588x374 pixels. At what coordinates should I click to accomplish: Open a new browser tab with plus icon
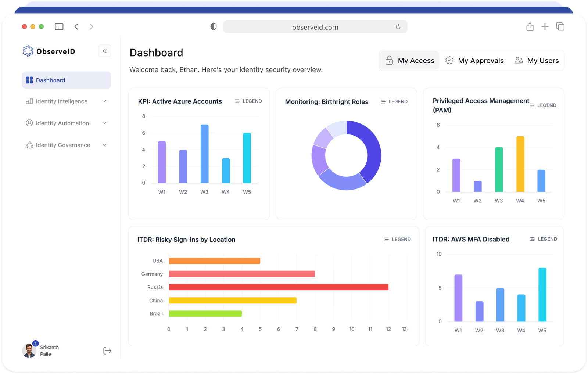click(545, 26)
